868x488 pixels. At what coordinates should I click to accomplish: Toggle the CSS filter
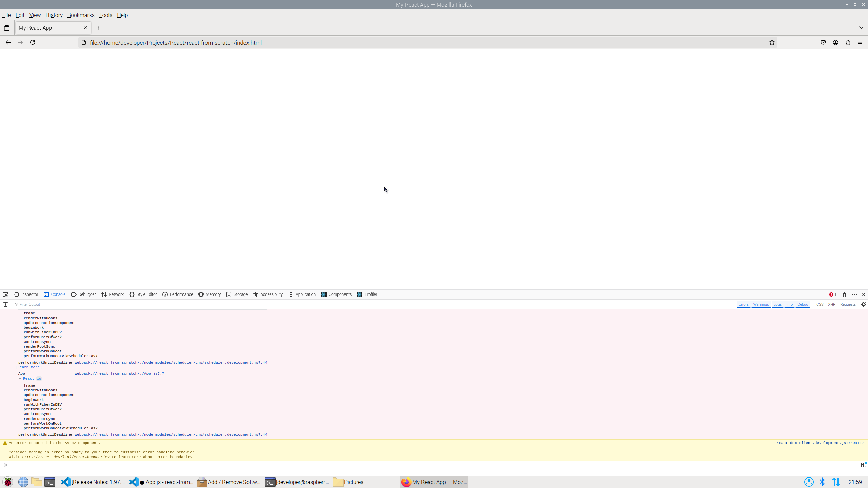820,304
